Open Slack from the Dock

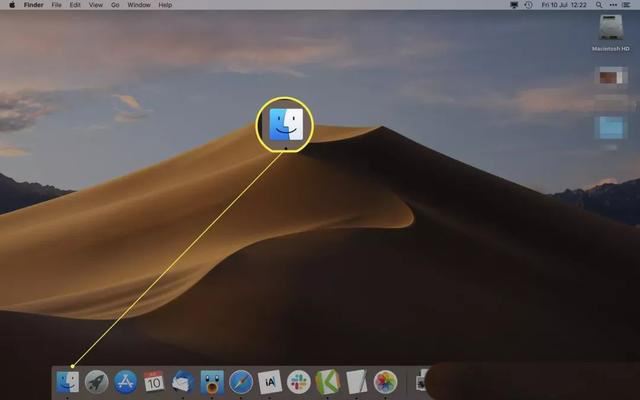298,381
